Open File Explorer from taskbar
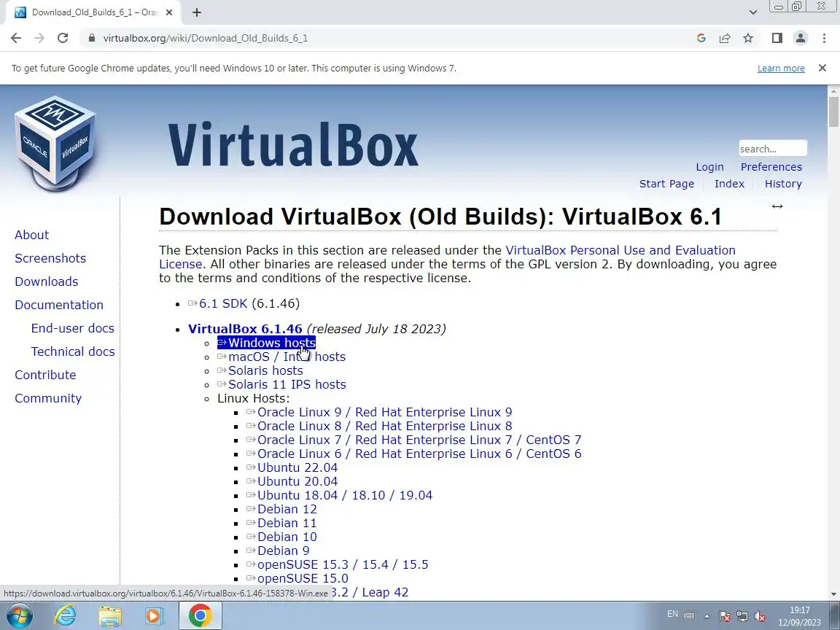 pos(110,615)
